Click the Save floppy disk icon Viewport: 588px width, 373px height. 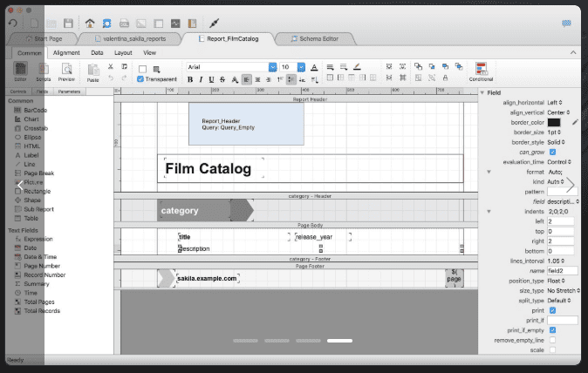(68, 24)
